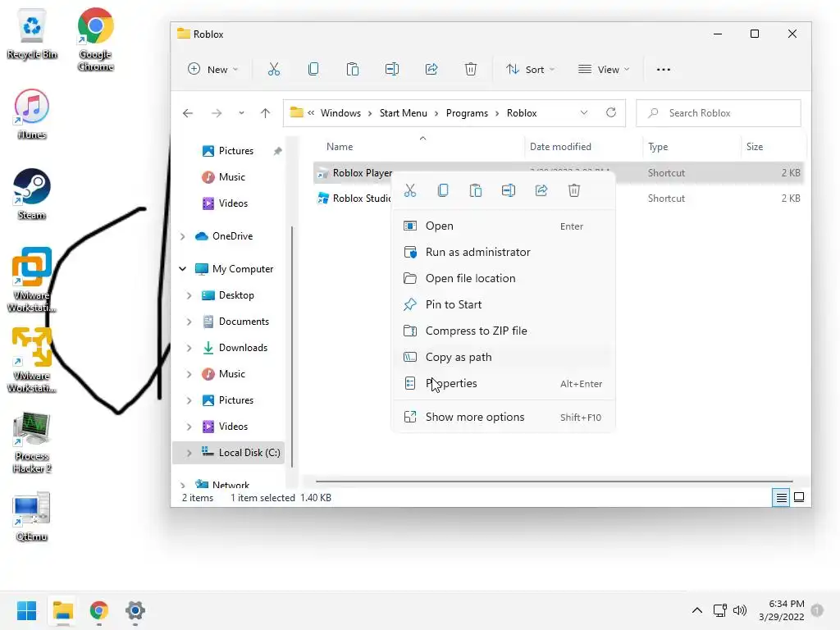Click the Delete trash icon in the Explorer toolbar
The height and width of the screenshot is (630, 840).
[x=470, y=69]
